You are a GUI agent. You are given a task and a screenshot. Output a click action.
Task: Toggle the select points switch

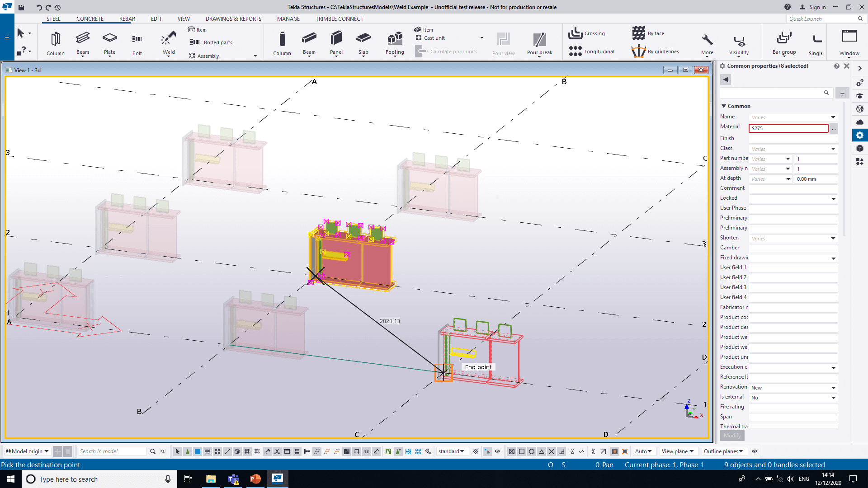pos(217,451)
